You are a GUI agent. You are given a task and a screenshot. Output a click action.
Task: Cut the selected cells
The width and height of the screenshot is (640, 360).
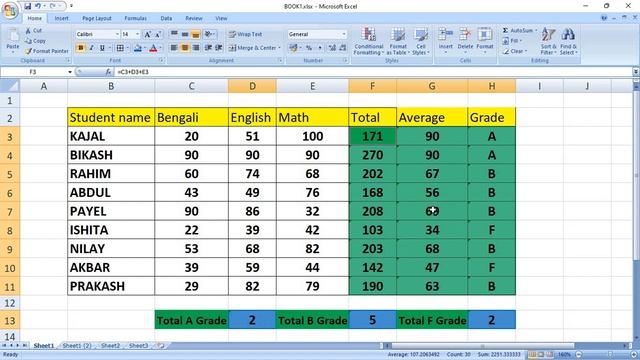click(x=33, y=31)
